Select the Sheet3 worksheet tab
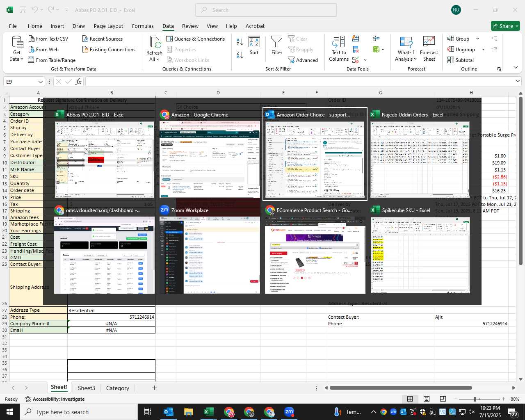The image size is (525, 420). tap(86, 388)
